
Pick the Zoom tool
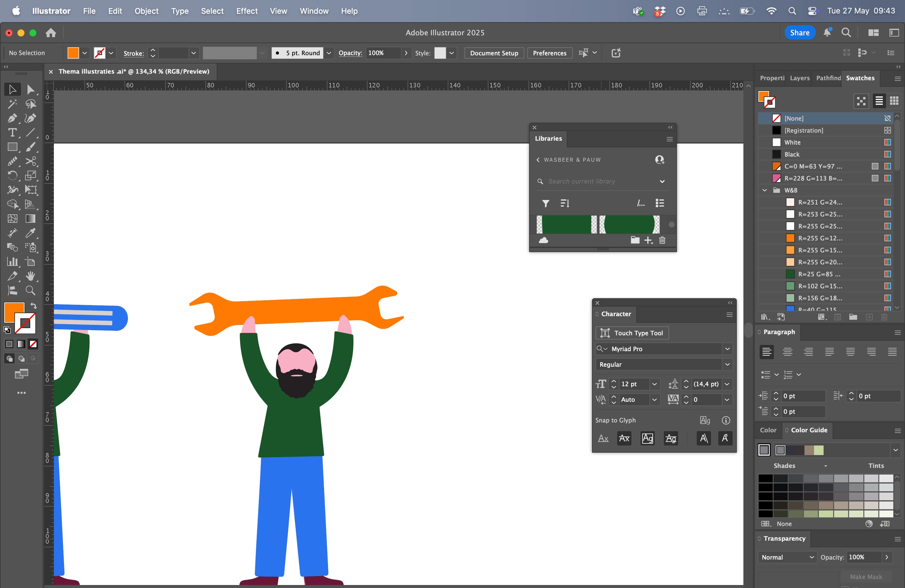pyautogui.click(x=31, y=291)
